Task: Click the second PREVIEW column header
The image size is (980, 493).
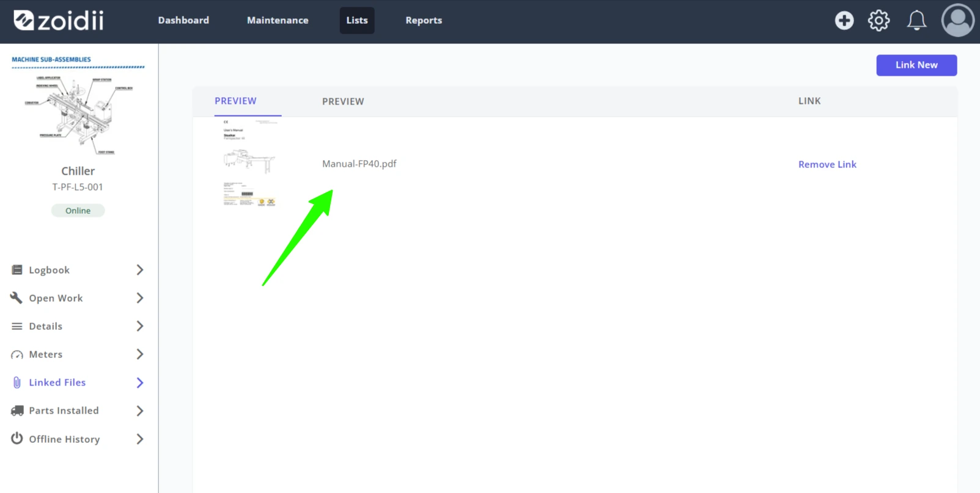Action: click(343, 101)
